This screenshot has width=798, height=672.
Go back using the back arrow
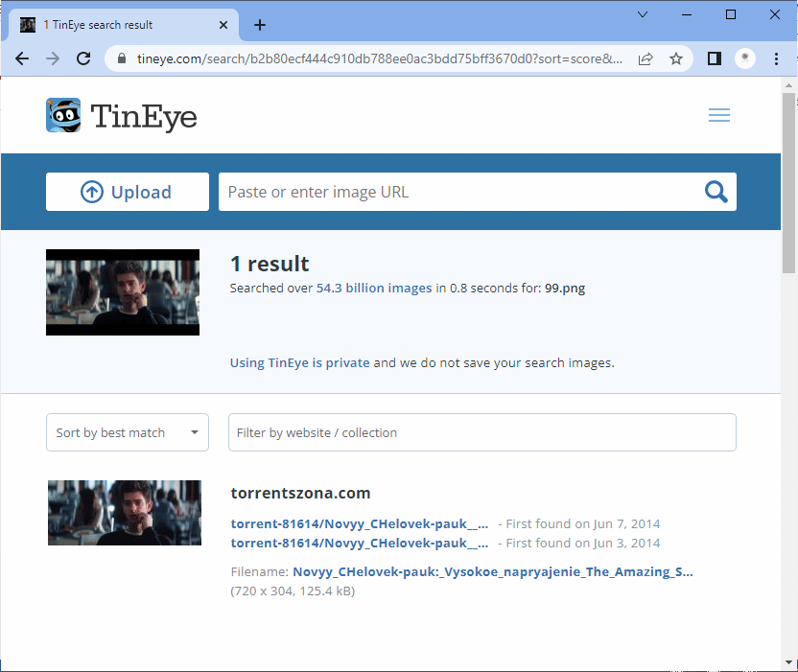pos(22,58)
